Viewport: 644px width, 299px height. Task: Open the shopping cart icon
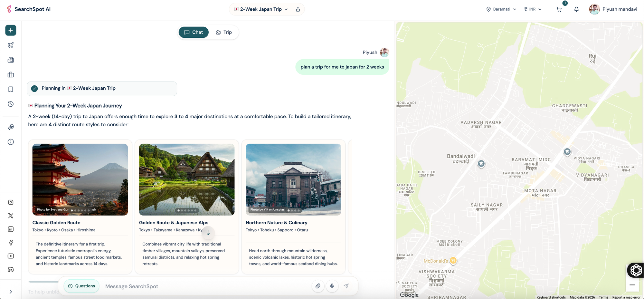[559, 9]
